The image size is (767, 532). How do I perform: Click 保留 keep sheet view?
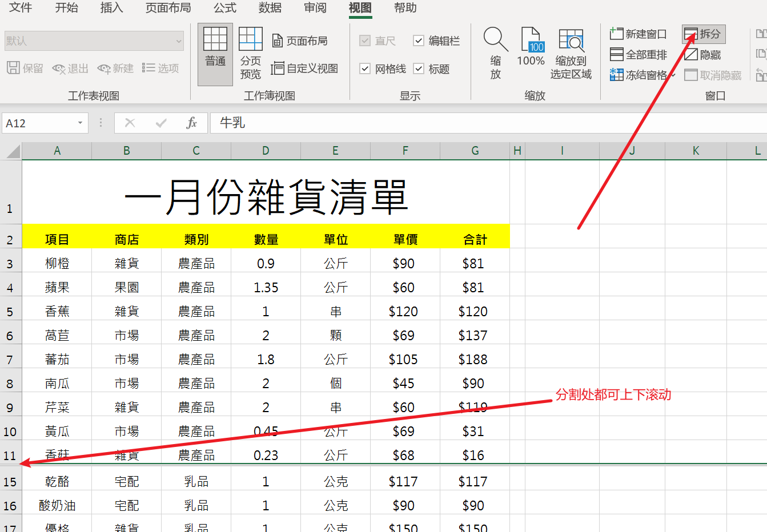click(x=25, y=68)
